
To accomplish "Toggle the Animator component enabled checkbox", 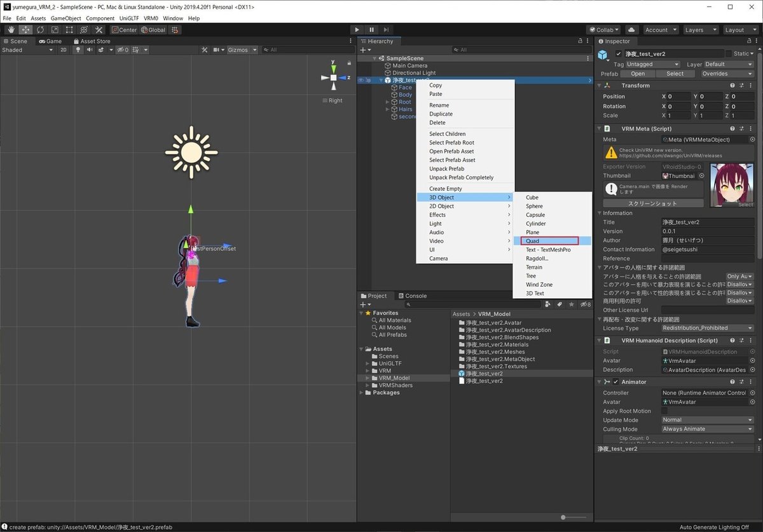I will 615,382.
